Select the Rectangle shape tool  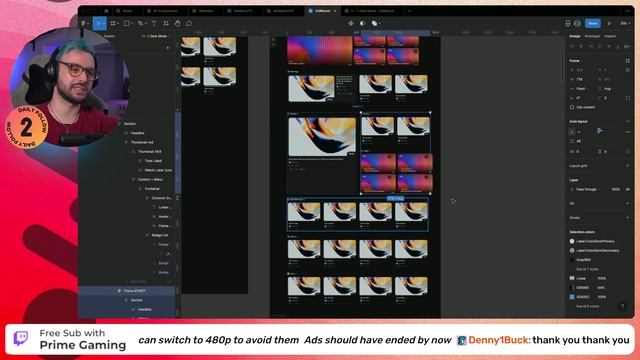127,24
